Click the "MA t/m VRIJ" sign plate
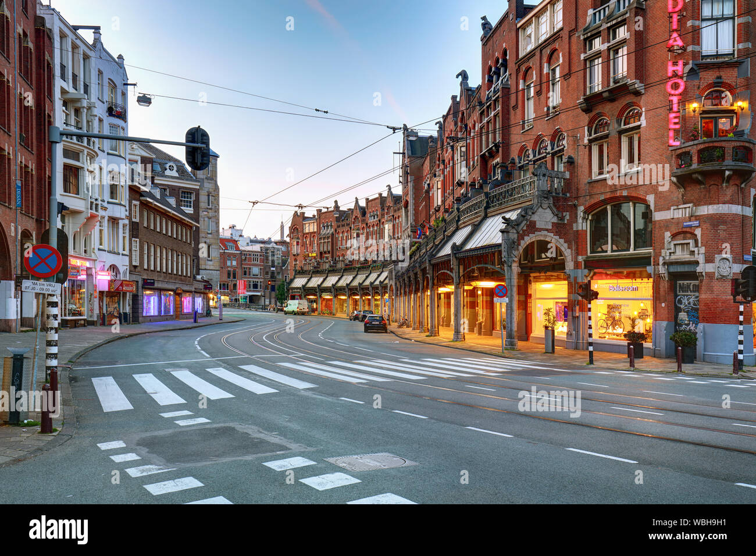Screen dimensions: 756x556 (x=41, y=287)
